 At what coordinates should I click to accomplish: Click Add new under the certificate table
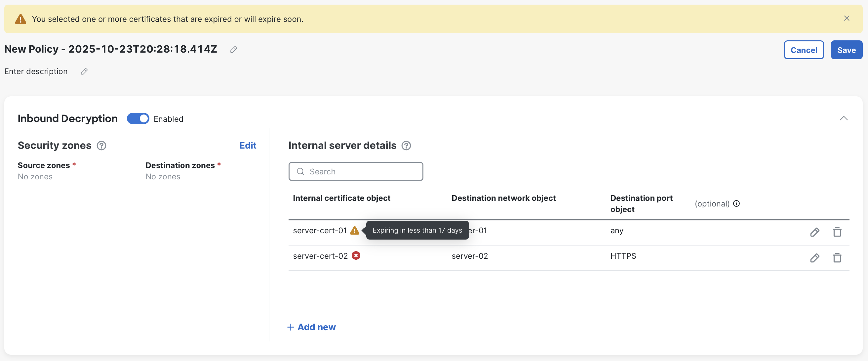click(311, 327)
